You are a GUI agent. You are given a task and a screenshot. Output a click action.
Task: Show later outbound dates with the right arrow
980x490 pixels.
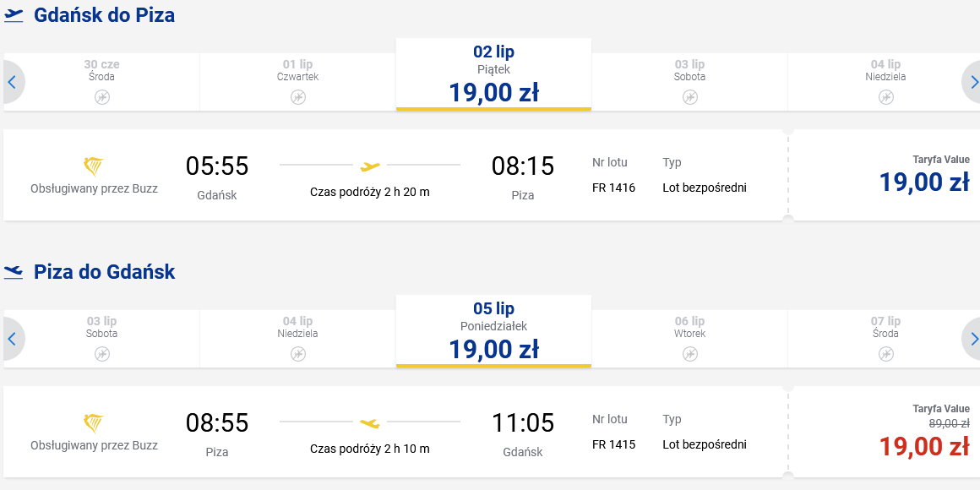pyautogui.click(x=972, y=82)
